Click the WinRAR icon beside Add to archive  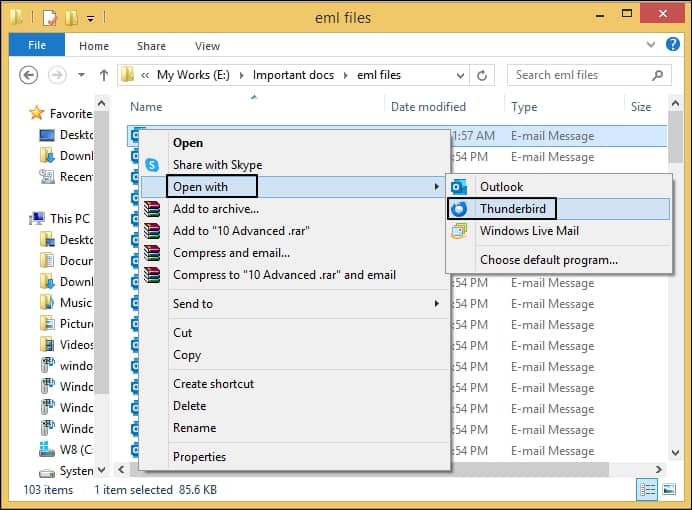pyautogui.click(x=152, y=209)
